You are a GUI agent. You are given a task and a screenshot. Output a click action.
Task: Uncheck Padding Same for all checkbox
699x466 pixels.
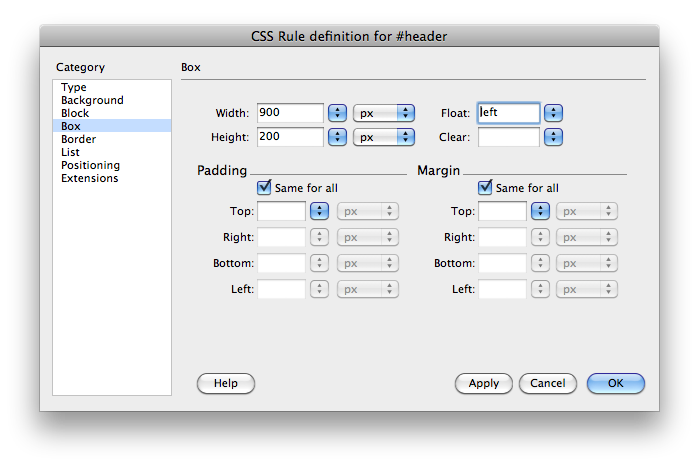click(264, 187)
